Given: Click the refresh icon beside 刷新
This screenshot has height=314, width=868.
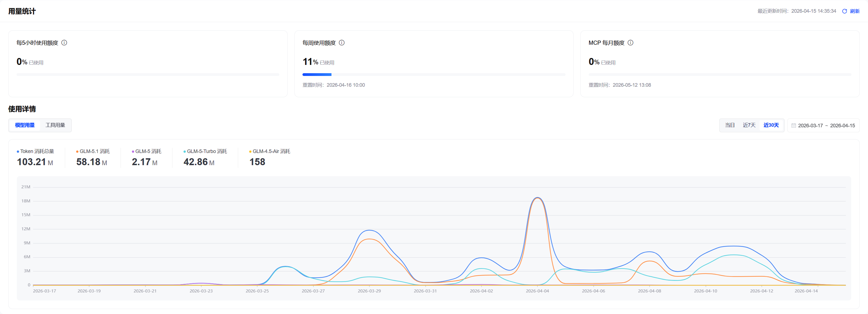Looking at the screenshot, I should [x=845, y=11].
